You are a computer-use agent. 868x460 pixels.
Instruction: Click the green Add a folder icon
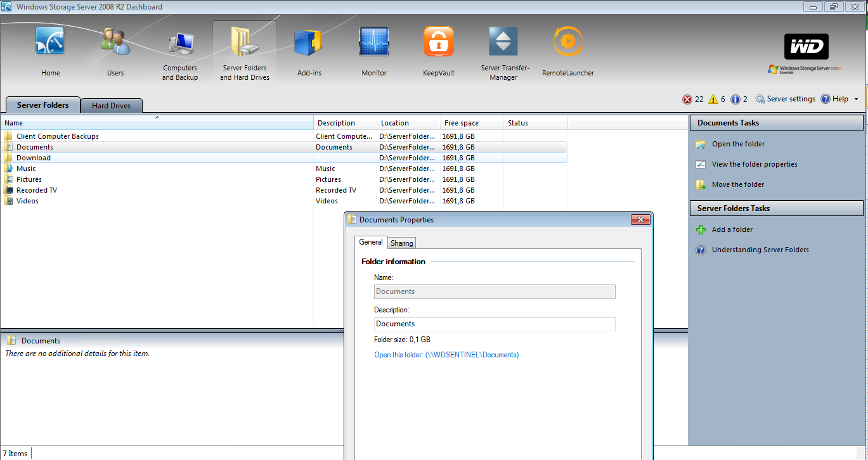(x=701, y=230)
